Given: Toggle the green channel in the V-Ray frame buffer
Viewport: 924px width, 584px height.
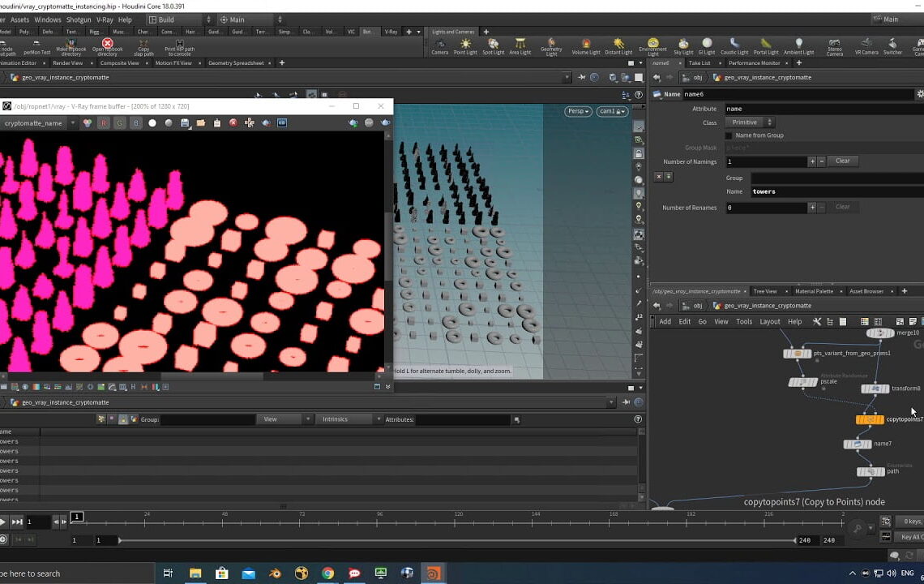Looking at the screenshot, I should [120, 122].
